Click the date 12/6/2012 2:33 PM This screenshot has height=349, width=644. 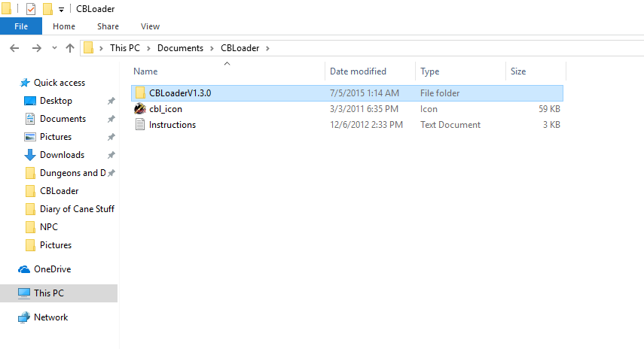pos(366,125)
